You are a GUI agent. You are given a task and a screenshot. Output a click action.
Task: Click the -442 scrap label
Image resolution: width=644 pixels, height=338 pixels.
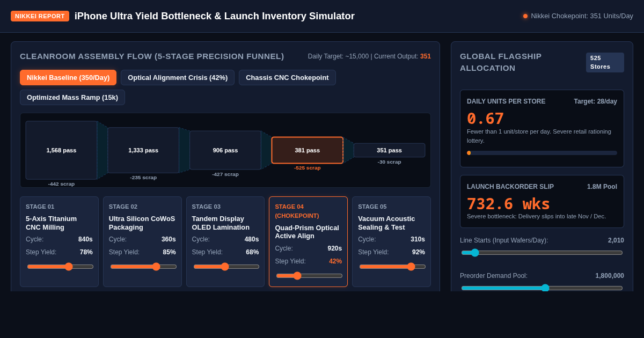pyautogui.click(x=61, y=184)
